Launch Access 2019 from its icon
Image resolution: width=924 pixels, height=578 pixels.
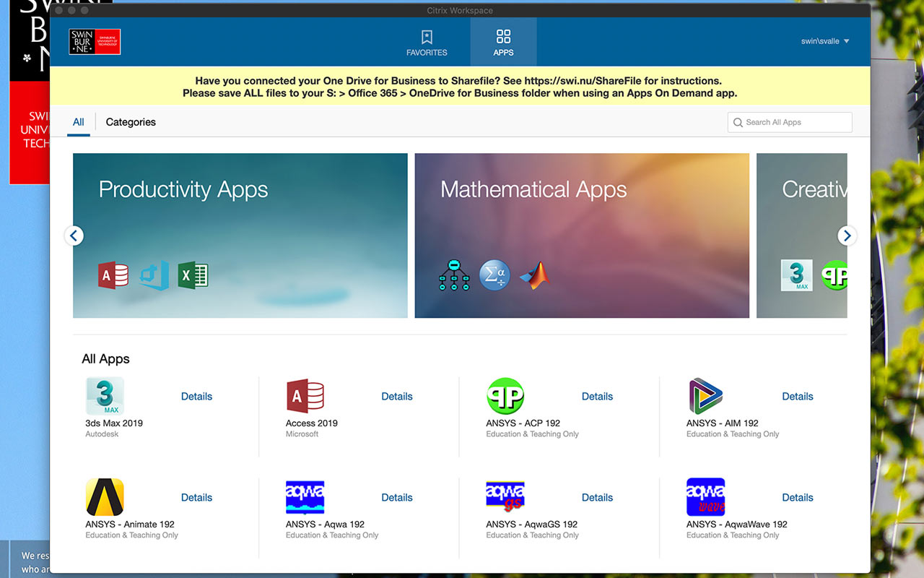point(305,396)
